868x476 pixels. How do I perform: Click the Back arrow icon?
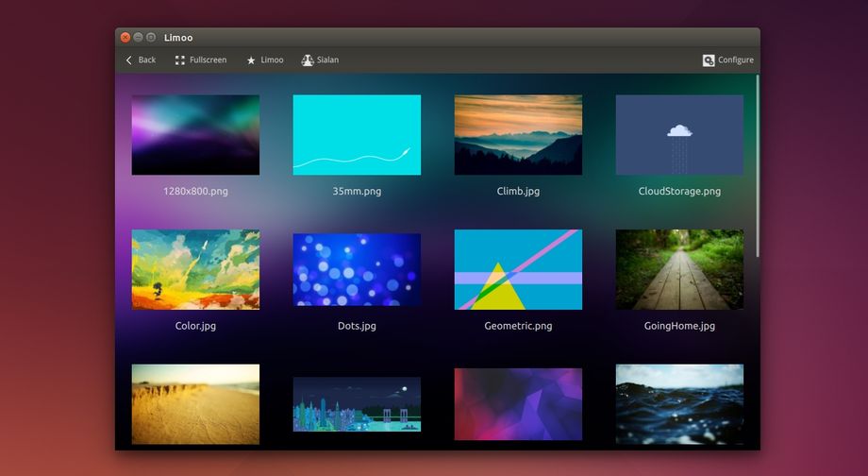pyautogui.click(x=129, y=59)
